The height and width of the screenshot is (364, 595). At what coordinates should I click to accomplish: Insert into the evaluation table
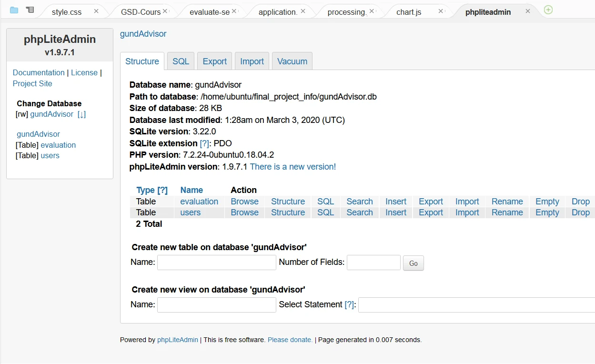point(396,202)
